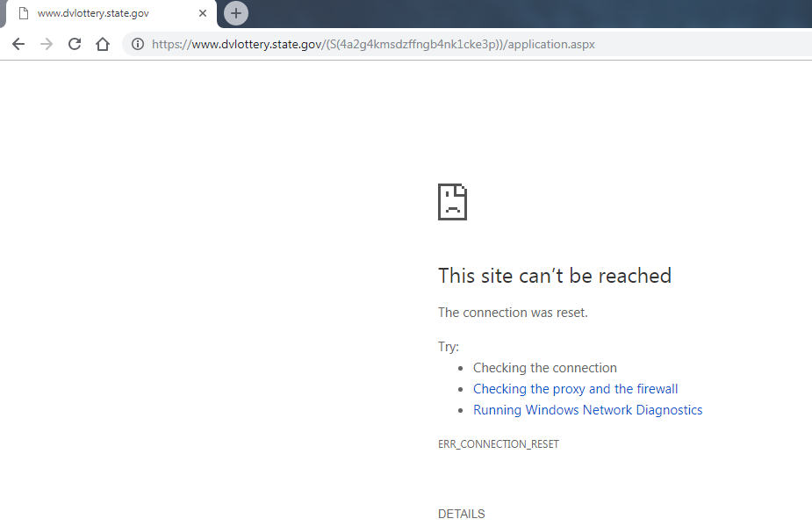Open the home page icon
This screenshot has width=812, height=526.
click(103, 44)
